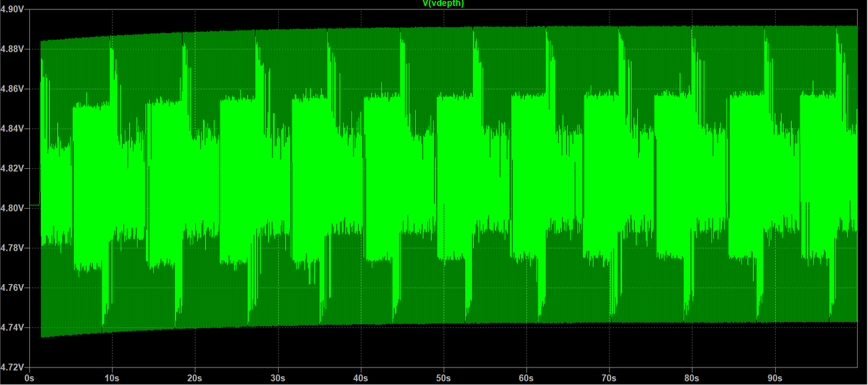Click the 70s time axis label
The width and height of the screenshot is (868, 385).
609,378
